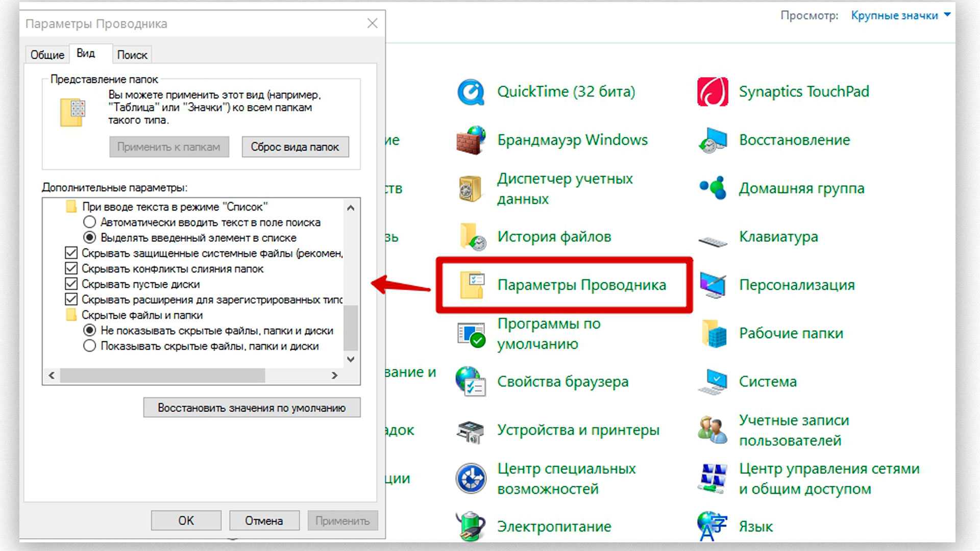Open the История файлов link
This screenshot has height=551, width=980.
click(x=554, y=237)
